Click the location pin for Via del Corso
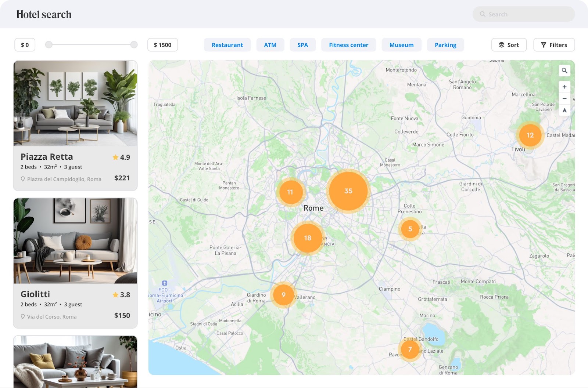The image size is (588, 388). tap(23, 316)
